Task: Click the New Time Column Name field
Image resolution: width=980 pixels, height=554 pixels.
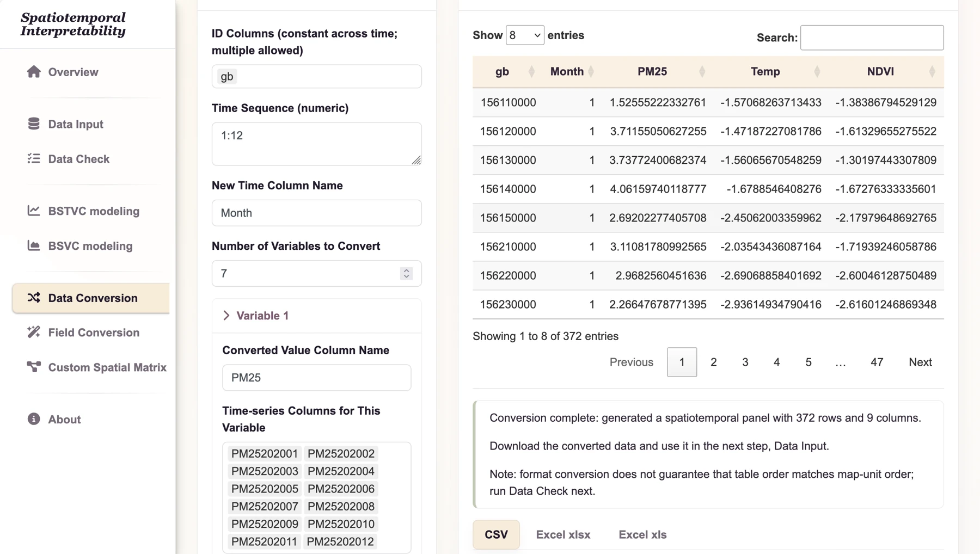Action: click(x=316, y=213)
